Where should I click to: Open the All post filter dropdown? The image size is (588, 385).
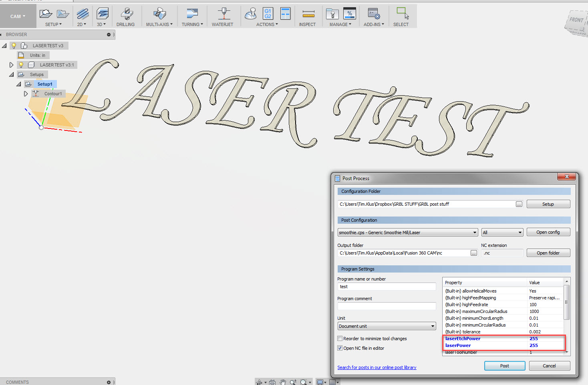(502, 233)
